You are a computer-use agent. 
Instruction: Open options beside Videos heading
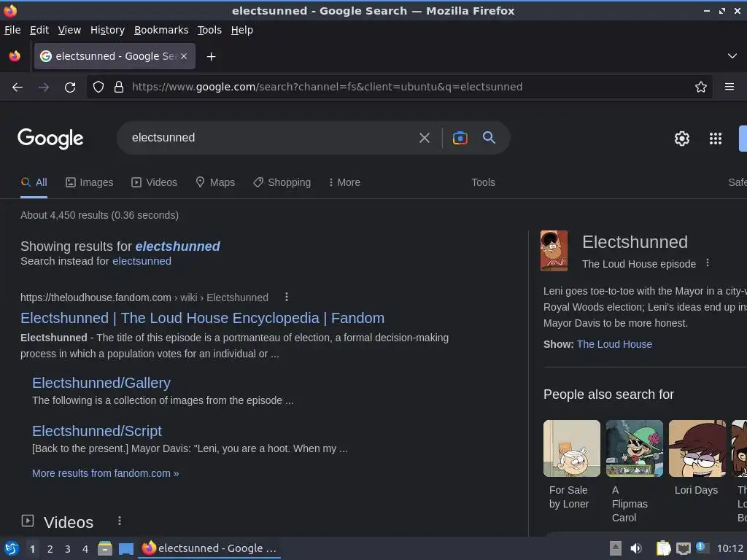(x=120, y=521)
